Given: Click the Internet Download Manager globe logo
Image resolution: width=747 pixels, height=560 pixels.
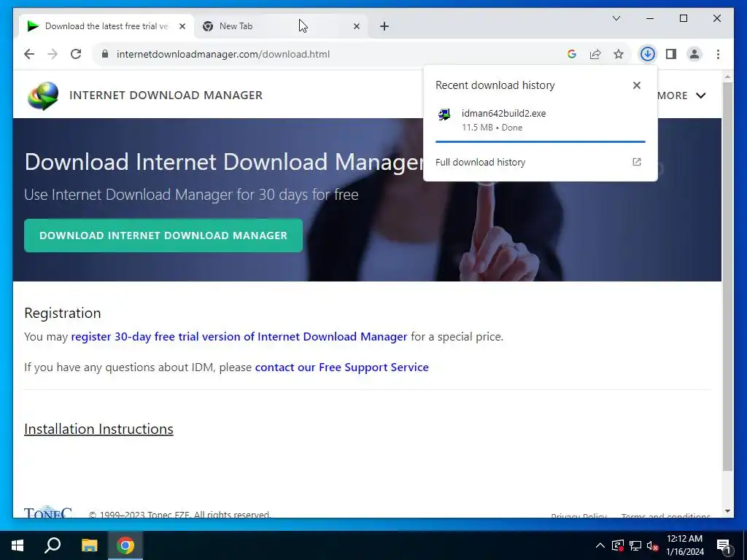Looking at the screenshot, I should [x=43, y=96].
